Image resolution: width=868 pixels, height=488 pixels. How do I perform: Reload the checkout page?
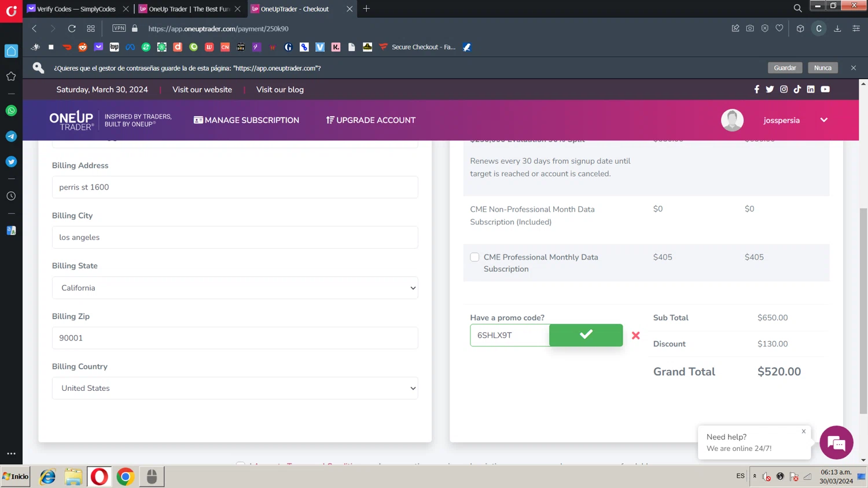tap(72, 28)
